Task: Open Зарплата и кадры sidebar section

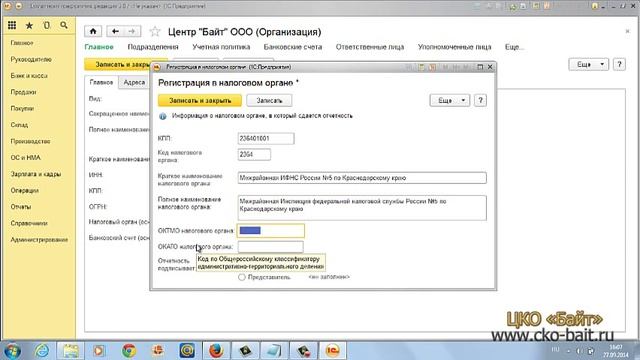Action: [36, 174]
